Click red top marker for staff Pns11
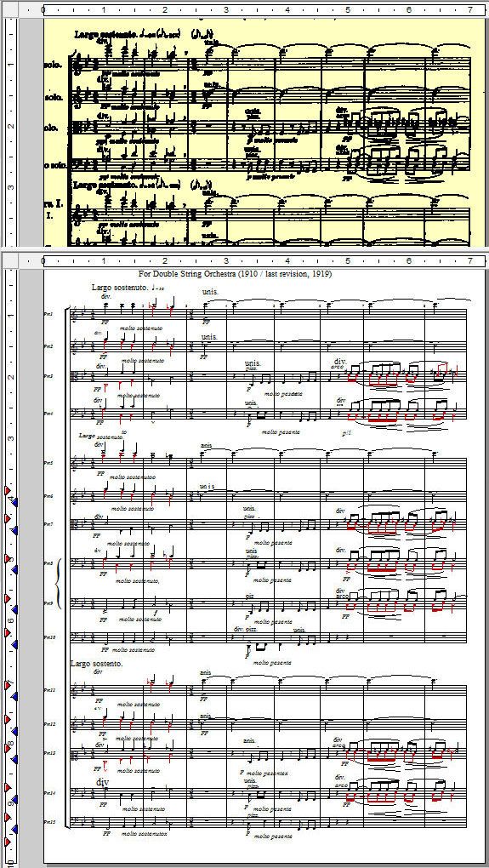The image size is (489, 868). 7,685
